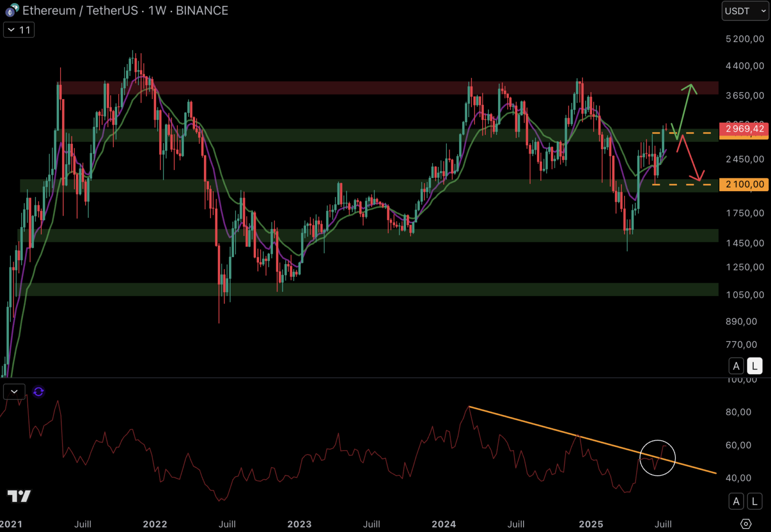Screen dimensions: 771x532
Task: Click the 1 050,00 price axis value
Action: 745,295
